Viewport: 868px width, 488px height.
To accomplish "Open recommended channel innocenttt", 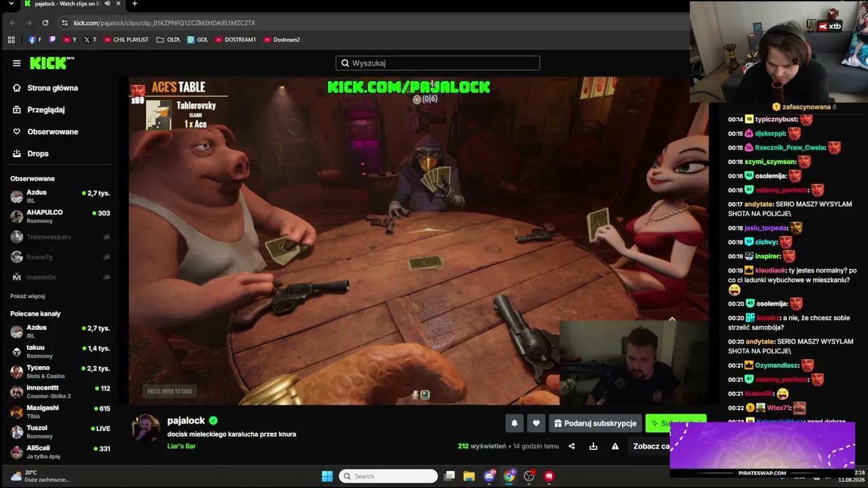I will click(60, 392).
